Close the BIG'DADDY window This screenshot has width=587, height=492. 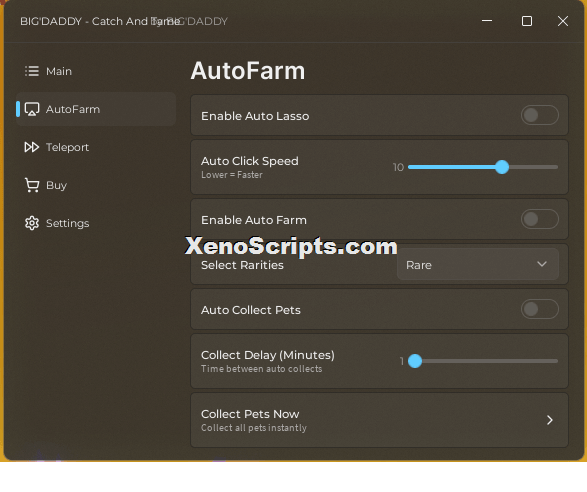pyautogui.click(x=563, y=21)
